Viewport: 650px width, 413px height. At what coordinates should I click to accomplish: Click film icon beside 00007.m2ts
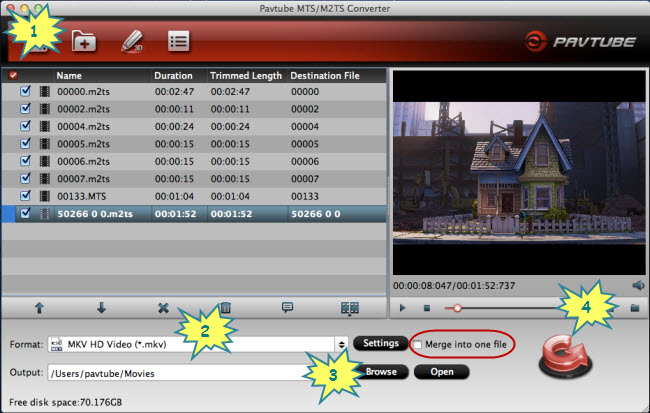tap(45, 178)
